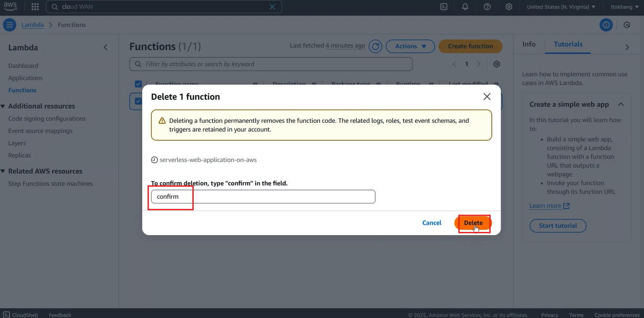Open the settings gear in top bar
644x318 pixels.
pos(509,7)
